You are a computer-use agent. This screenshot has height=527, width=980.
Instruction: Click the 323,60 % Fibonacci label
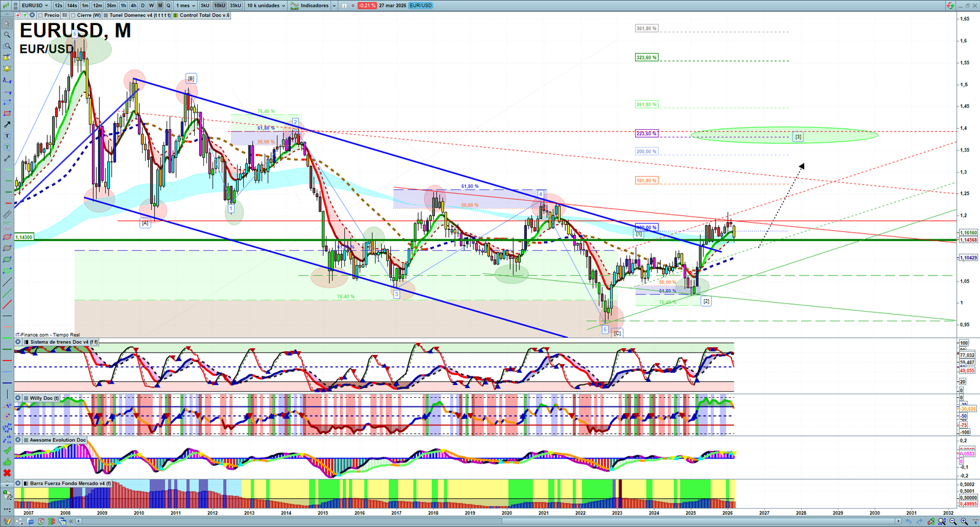pos(646,58)
